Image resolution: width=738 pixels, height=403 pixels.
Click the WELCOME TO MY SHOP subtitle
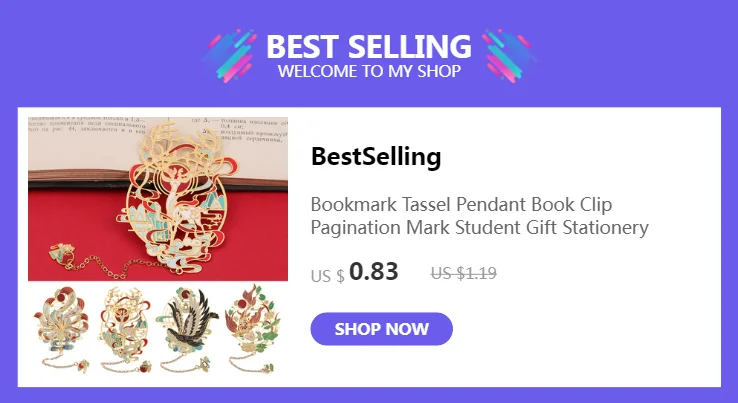click(369, 71)
